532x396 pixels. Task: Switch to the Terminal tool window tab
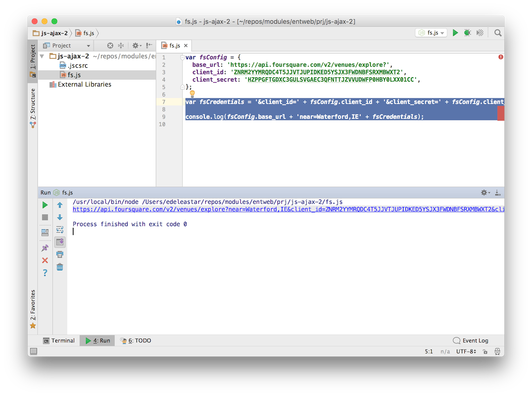click(59, 341)
